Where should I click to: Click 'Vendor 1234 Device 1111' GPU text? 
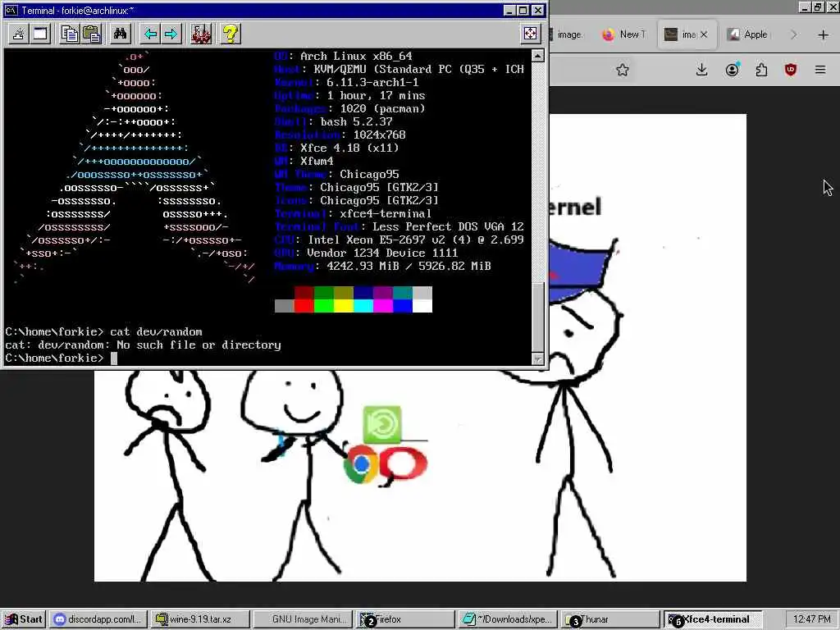[382, 253]
